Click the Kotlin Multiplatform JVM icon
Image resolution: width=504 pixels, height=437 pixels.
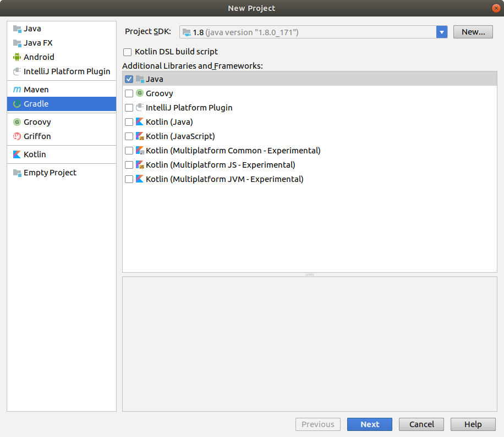tap(140, 179)
